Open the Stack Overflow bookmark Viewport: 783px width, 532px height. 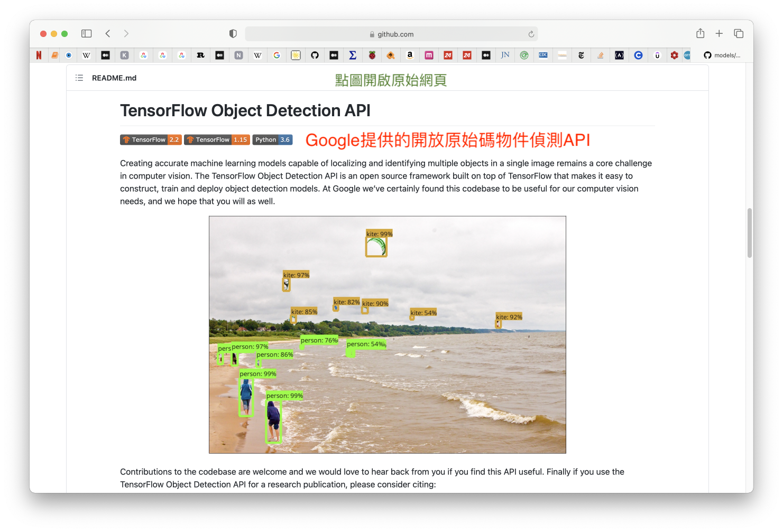click(x=600, y=55)
